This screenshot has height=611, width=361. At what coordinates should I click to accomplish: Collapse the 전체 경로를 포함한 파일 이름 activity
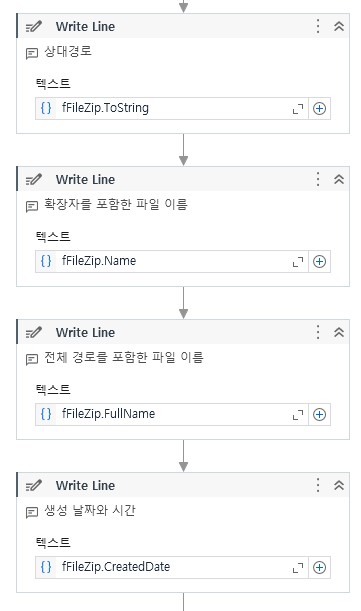pyautogui.click(x=339, y=332)
